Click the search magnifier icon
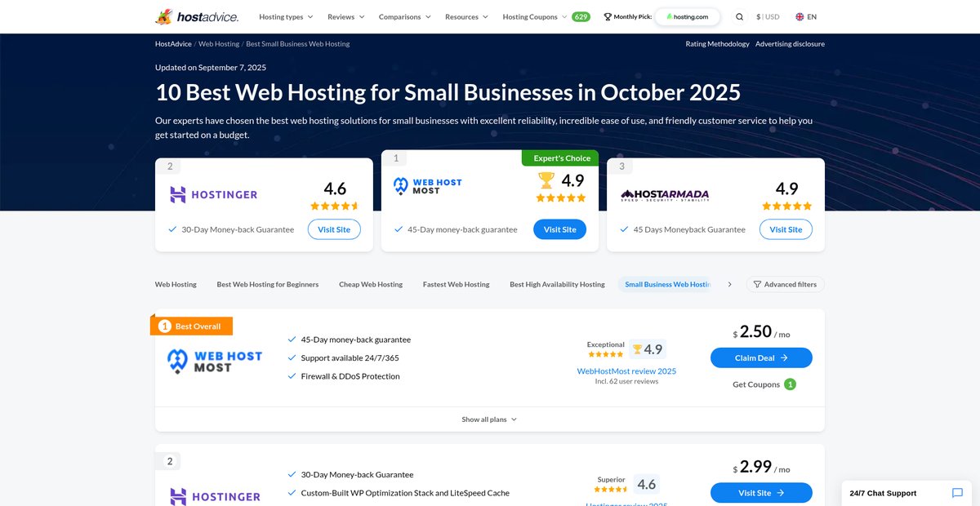Image resolution: width=980 pixels, height=506 pixels. [739, 16]
